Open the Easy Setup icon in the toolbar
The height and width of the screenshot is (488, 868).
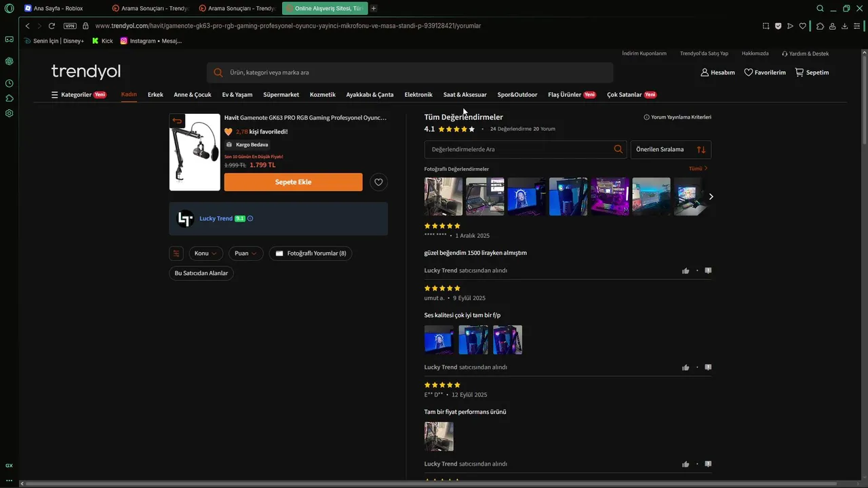tap(857, 26)
